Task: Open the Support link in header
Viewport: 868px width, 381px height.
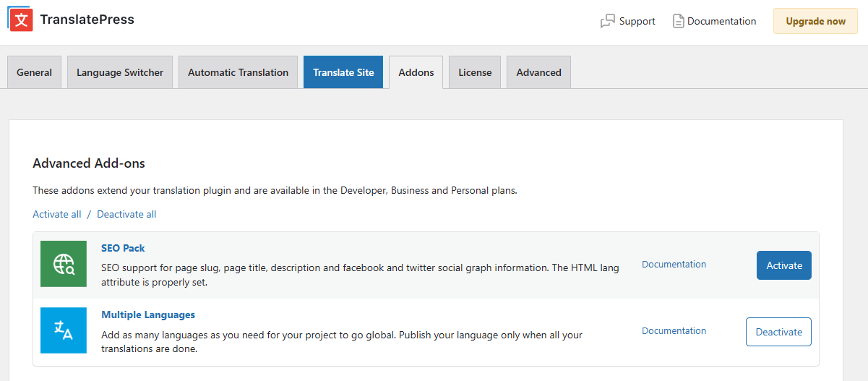Action: 628,22
